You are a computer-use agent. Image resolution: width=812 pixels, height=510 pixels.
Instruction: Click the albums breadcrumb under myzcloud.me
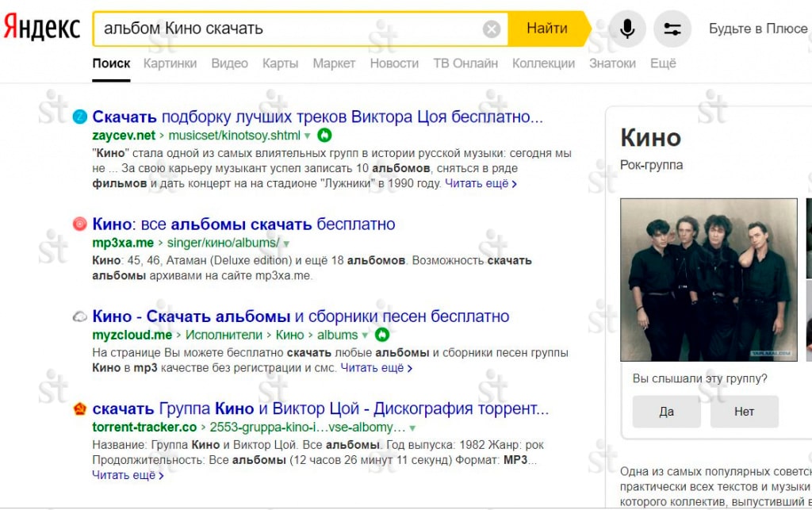click(337, 335)
